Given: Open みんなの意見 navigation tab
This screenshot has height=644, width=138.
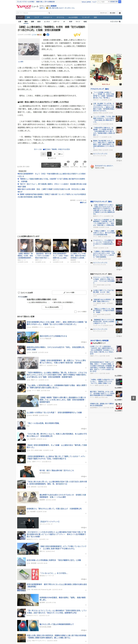Looking at the screenshot, I should (x=73, y=17).
